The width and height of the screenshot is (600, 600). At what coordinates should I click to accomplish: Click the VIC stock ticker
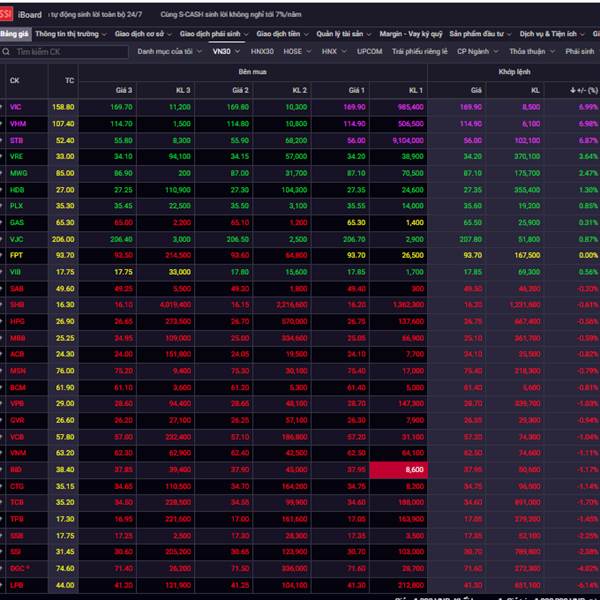coord(15,106)
